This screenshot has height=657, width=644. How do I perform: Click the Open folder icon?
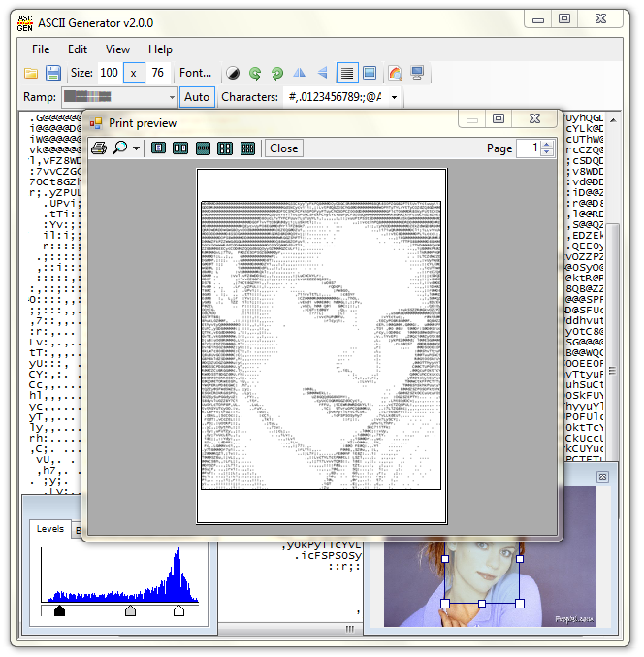click(31, 73)
